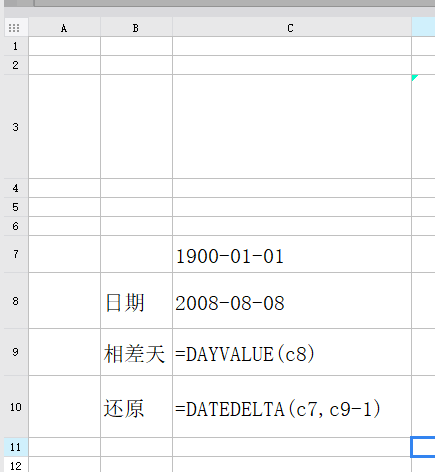Select row 5 header
This screenshot has height=472, width=435.
(16, 207)
